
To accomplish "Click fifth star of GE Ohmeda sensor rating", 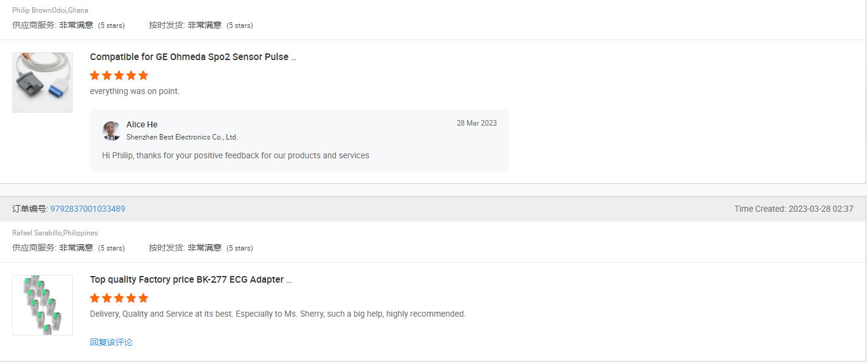I will (x=143, y=76).
